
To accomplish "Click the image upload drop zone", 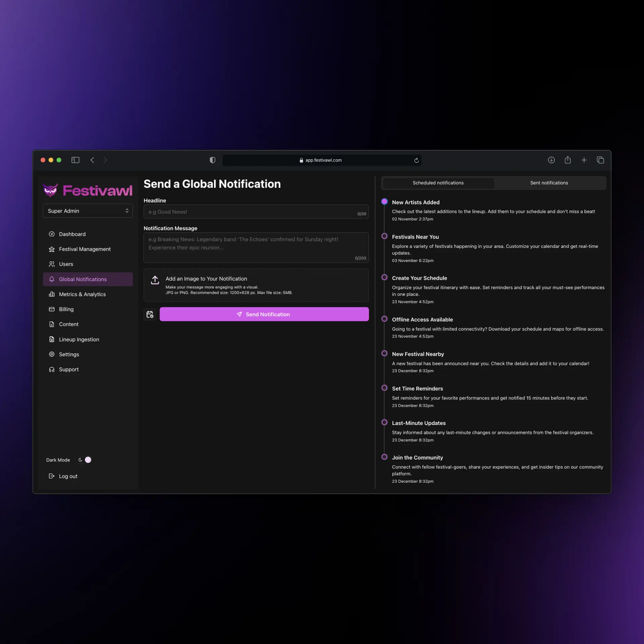I will pos(256,285).
